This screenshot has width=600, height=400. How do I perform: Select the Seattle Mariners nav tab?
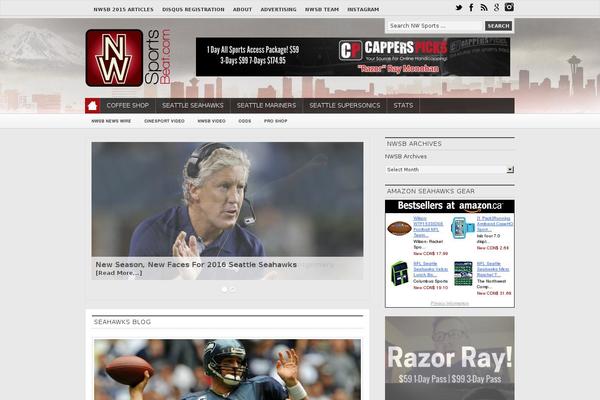point(266,106)
